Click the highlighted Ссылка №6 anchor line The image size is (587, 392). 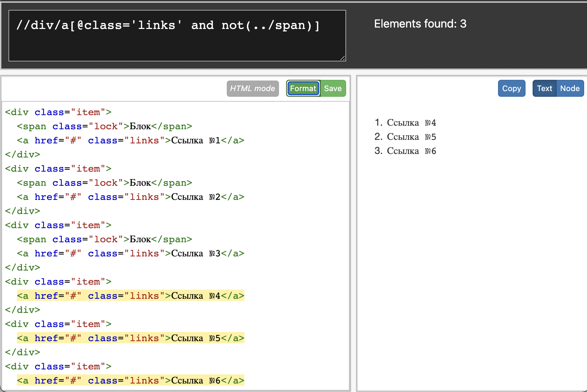click(130, 380)
